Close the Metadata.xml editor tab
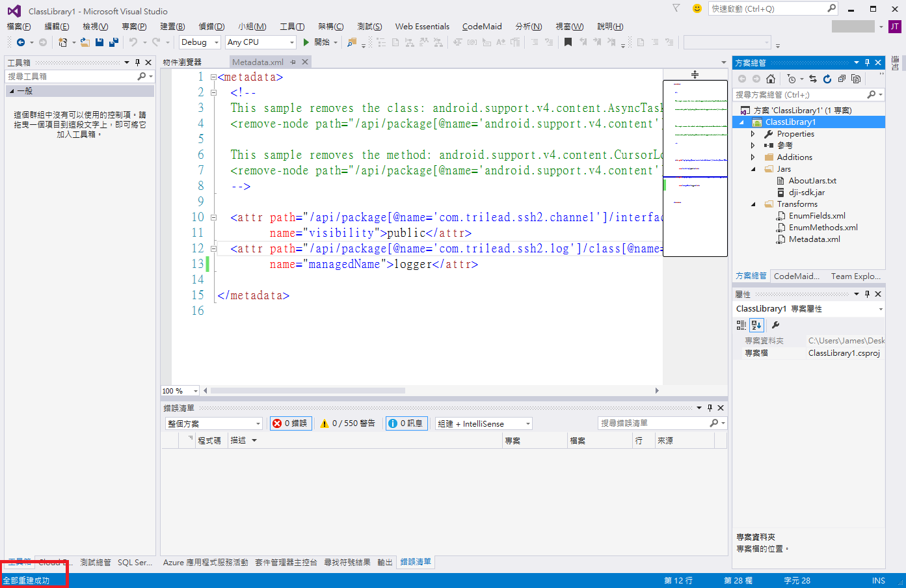 click(305, 62)
